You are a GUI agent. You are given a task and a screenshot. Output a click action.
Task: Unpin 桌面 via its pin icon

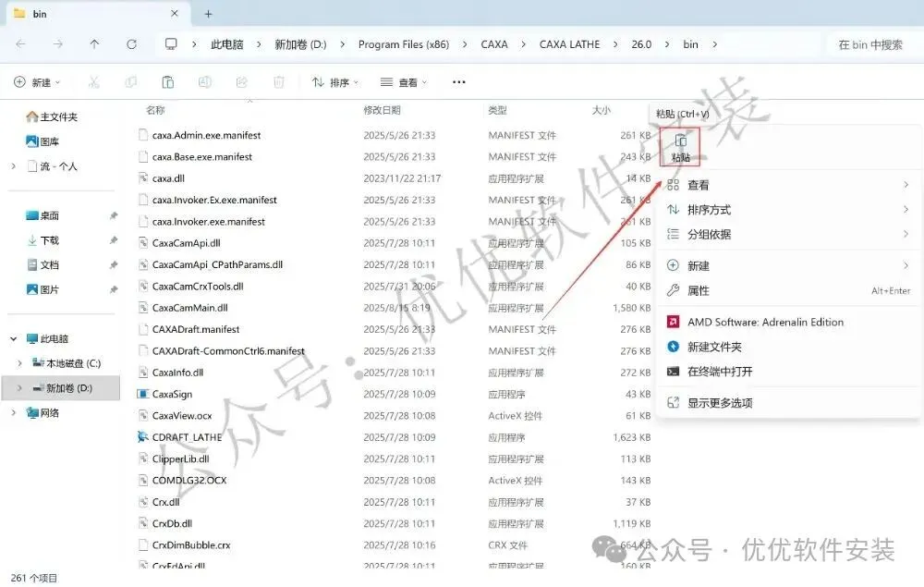[113, 215]
